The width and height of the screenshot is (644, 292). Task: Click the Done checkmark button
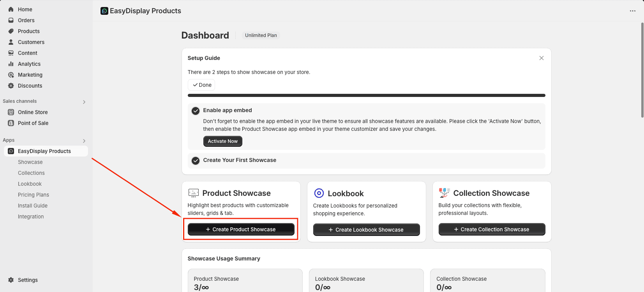pos(201,85)
